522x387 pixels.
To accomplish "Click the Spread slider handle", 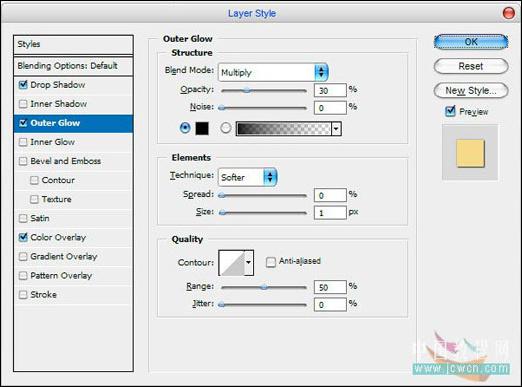I will [x=221, y=195].
